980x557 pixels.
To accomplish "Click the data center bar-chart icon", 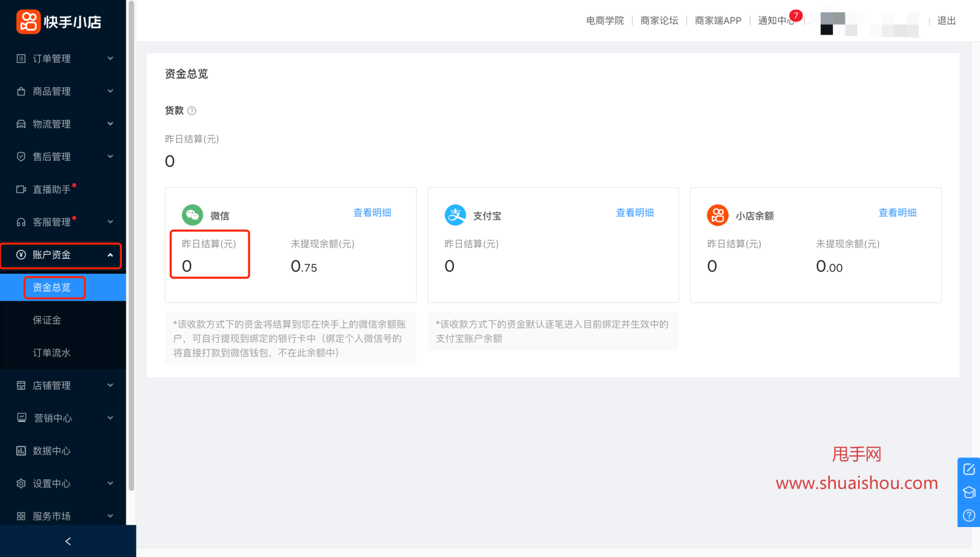I will [x=21, y=451].
